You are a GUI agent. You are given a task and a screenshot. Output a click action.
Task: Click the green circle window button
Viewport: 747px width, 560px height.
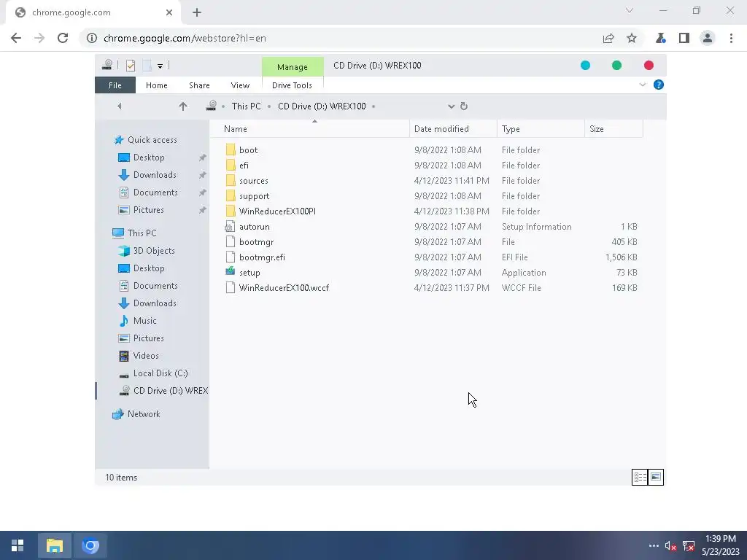(616, 65)
